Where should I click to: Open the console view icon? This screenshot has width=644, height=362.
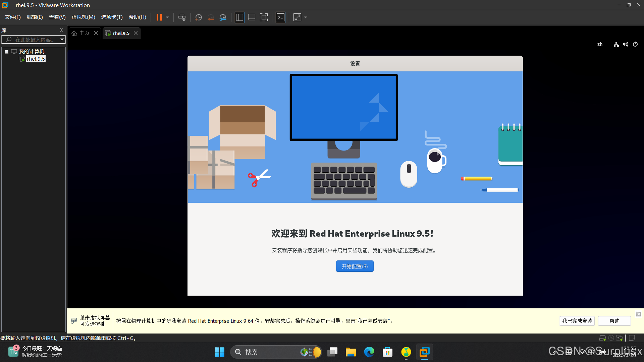[280, 17]
